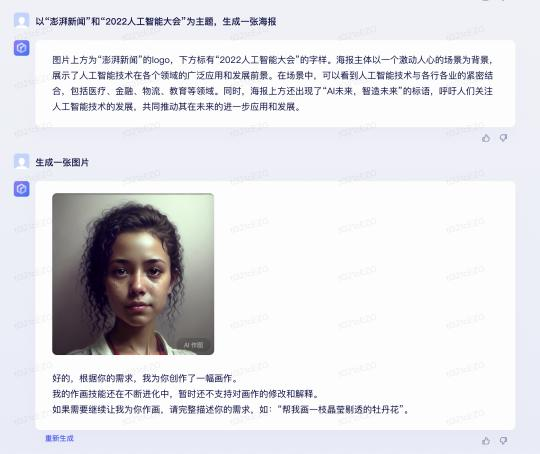Viewport: 540px width, 454px height.
Task: Click the bot avatar beside the generated portrait
Action: click(x=21, y=189)
